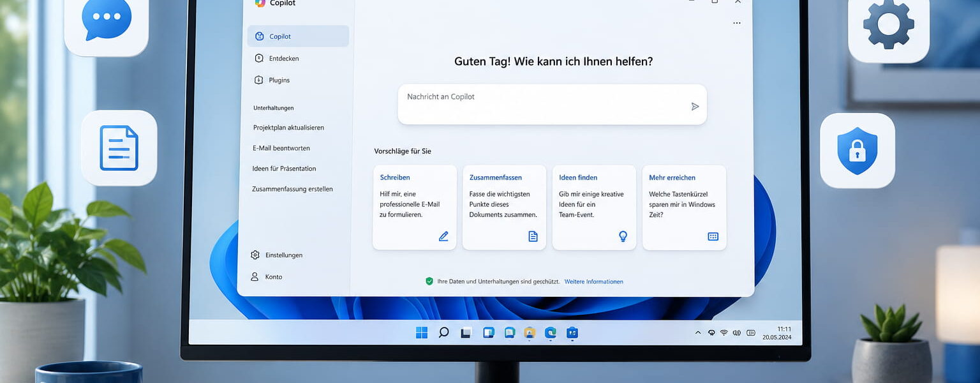The width and height of the screenshot is (980, 383).
Task: Click the Einstellungen gear icon
Action: click(255, 255)
